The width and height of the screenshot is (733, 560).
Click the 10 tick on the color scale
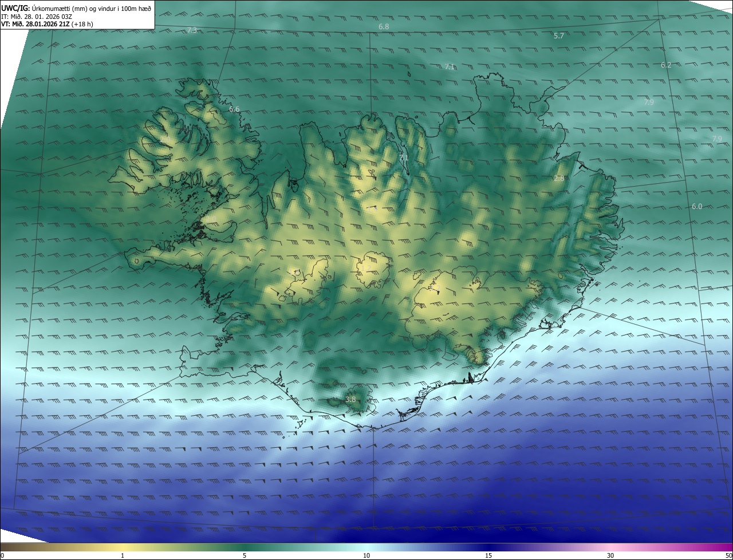click(366, 555)
